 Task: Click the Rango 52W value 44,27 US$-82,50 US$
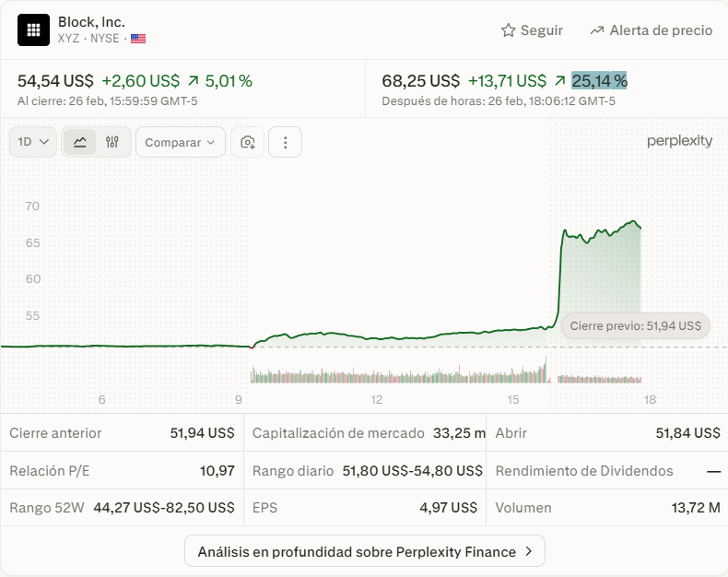click(164, 507)
